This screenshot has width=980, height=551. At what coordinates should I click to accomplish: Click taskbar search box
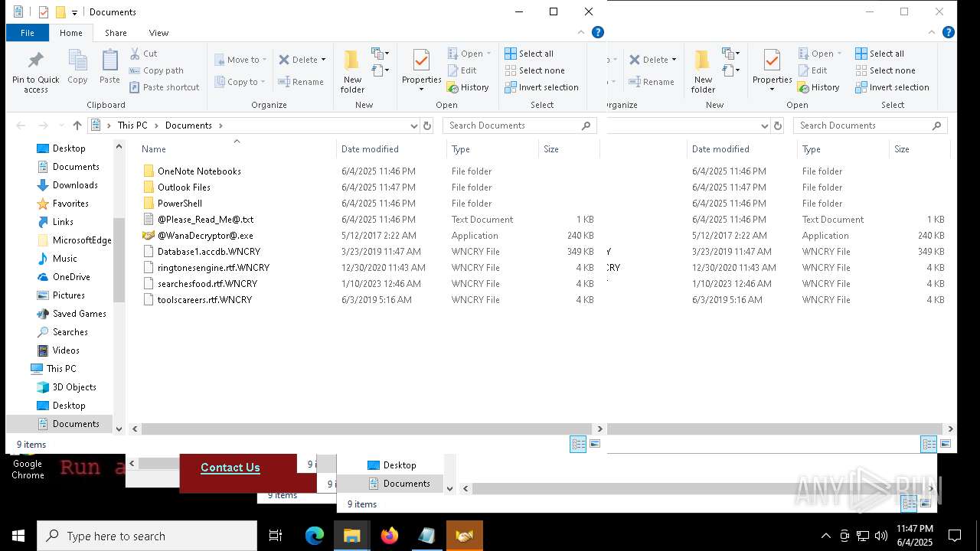point(147,536)
